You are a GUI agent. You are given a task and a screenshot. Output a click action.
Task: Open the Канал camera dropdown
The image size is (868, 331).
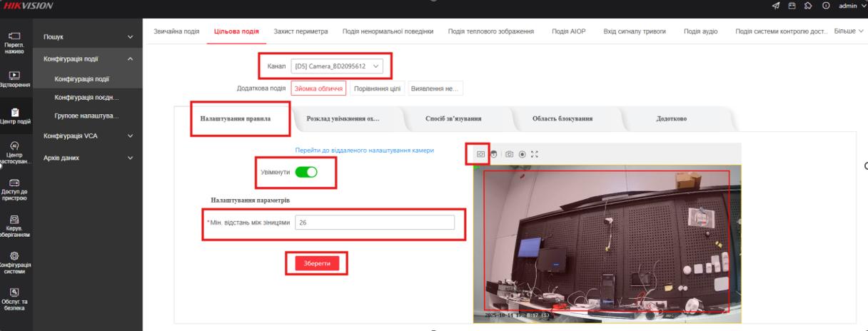click(x=337, y=66)
